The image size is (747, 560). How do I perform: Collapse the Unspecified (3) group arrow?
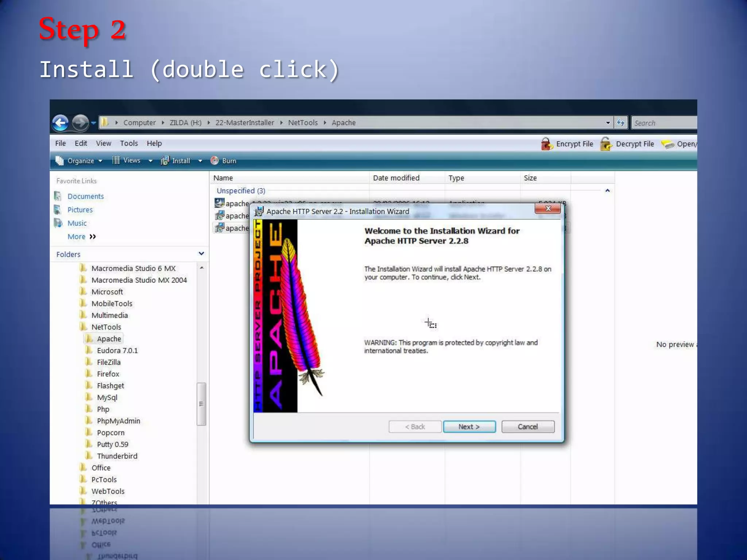click(607, 190)
